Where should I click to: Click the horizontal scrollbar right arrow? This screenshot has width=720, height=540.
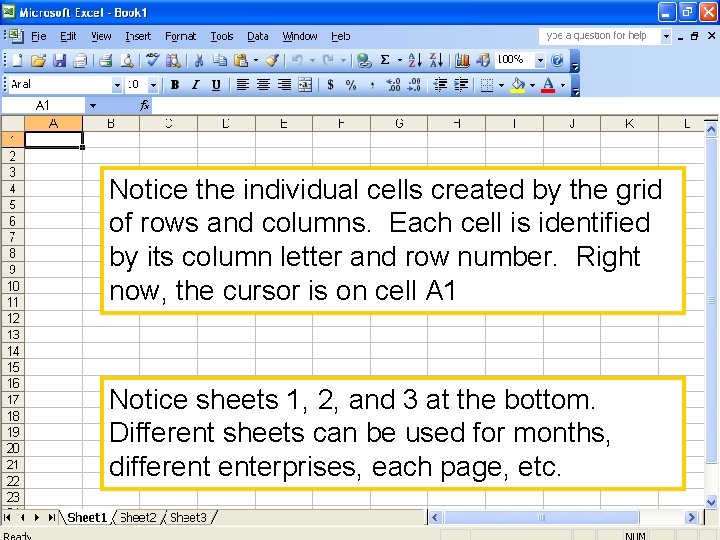pos(691,518)
